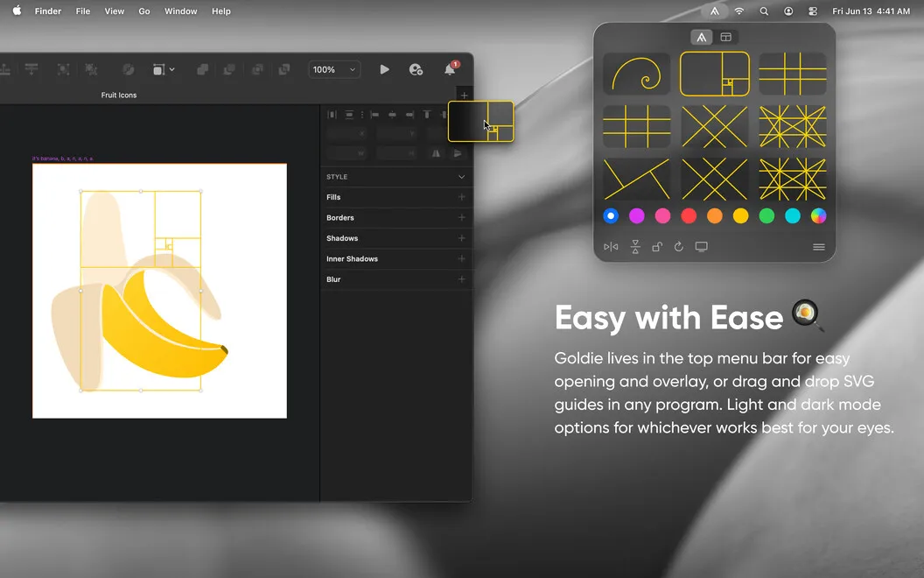Flip guide horizontally in Goldie panel
The image size is (924, 578).
coord(611,247)
